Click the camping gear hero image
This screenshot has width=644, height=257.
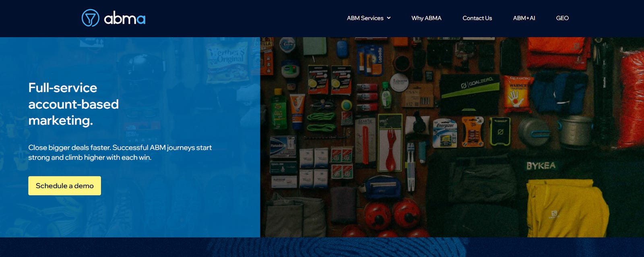(x=452, y=137)
